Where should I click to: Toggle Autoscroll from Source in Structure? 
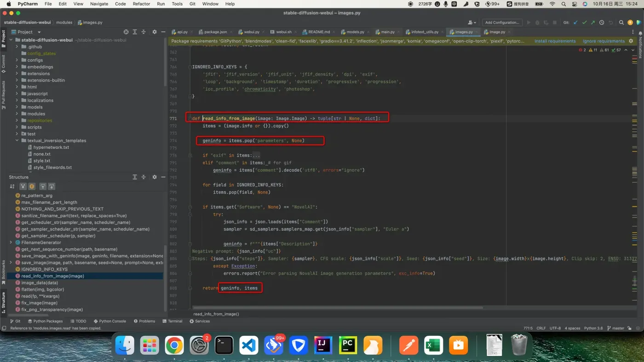pos(52,187)
